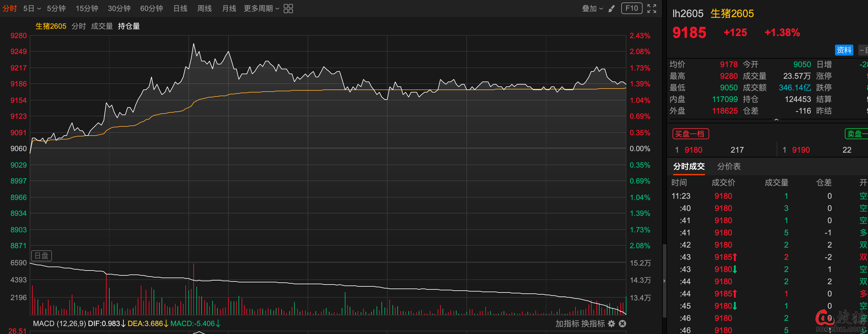Open indicator settings gear icon
The image size is (868, 334).
[x=611, y=324]
